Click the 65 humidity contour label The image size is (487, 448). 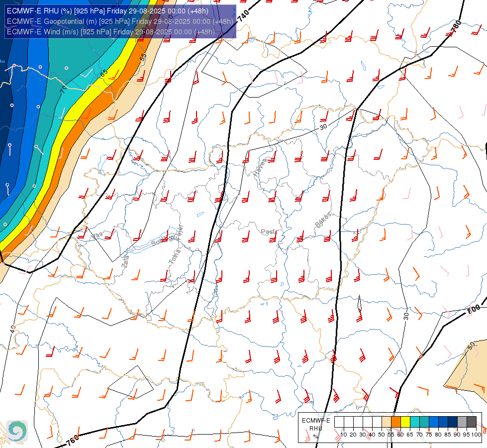(x=104, y=73)
